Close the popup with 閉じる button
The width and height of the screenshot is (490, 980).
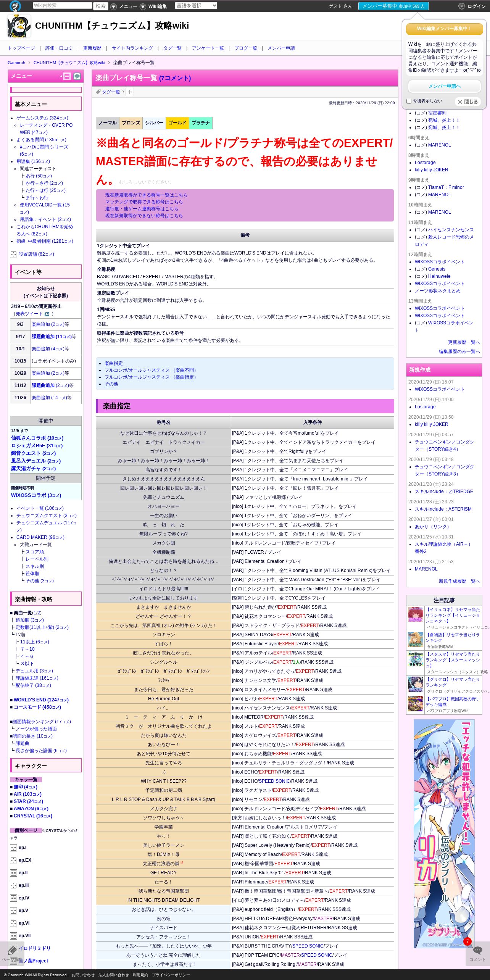468,102
